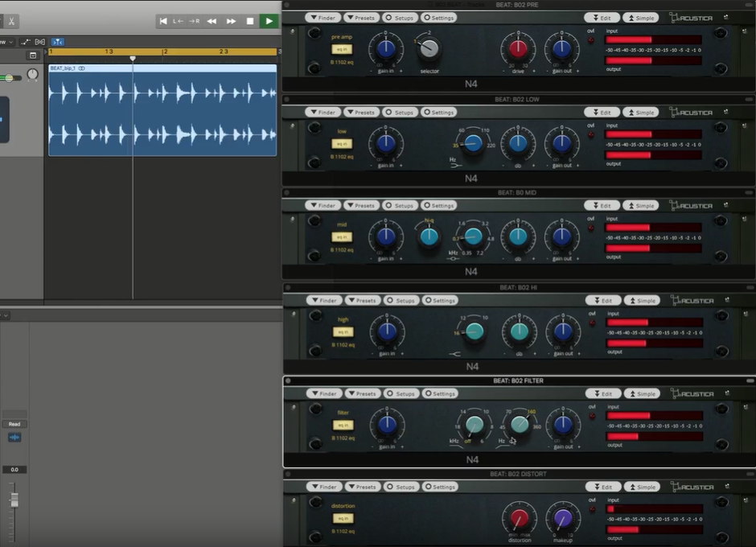Open Settings in the B02 FILTER plugin

coord(440,393)
